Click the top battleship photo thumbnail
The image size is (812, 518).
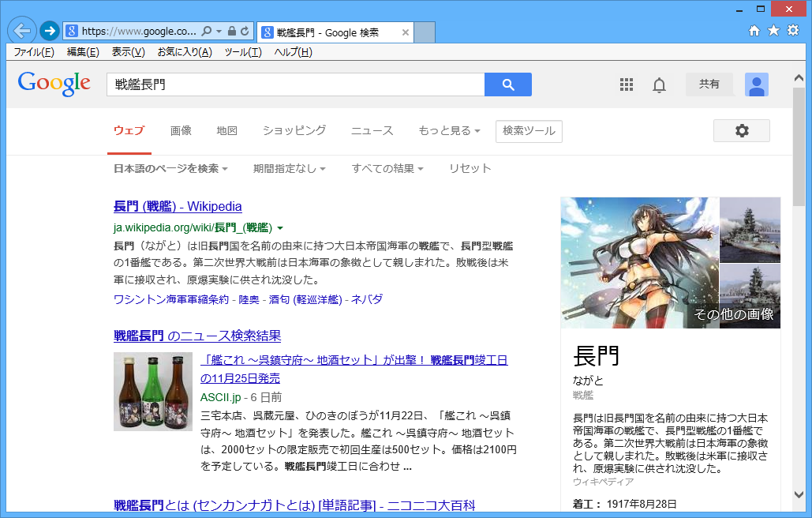pyautogui.click(x=750, y=230)
